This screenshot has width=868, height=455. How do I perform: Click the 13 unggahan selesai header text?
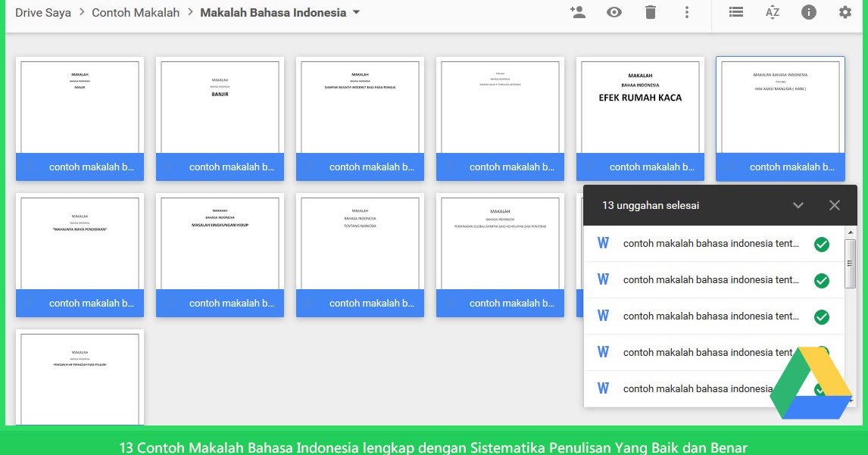point(651,205)
